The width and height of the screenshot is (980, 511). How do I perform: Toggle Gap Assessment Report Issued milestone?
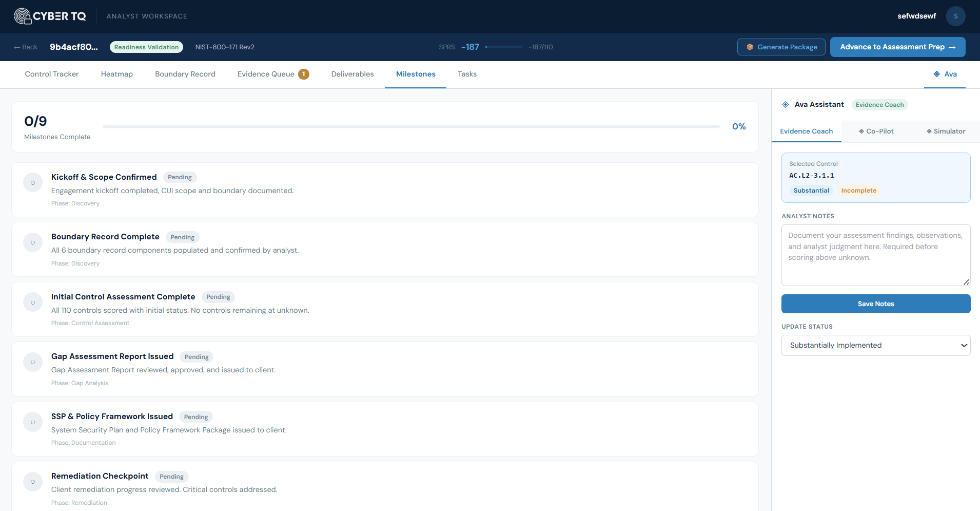point(33,362)
